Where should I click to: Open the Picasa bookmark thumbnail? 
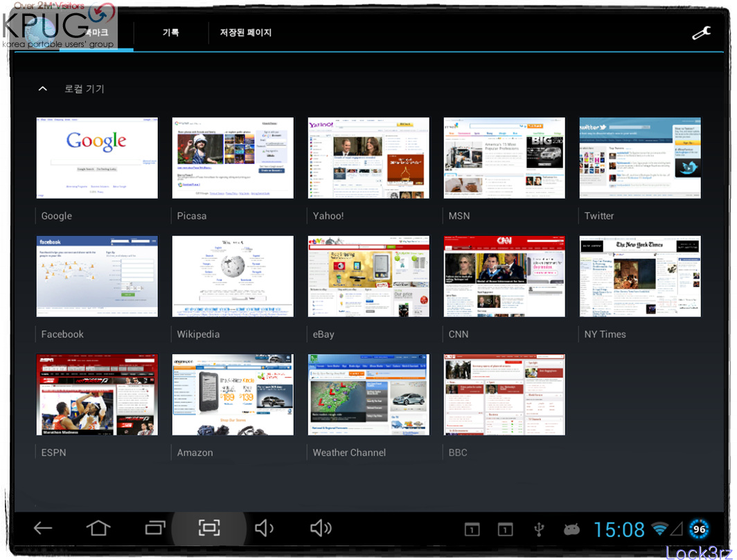pyautogui.click(x=233, y=158)
